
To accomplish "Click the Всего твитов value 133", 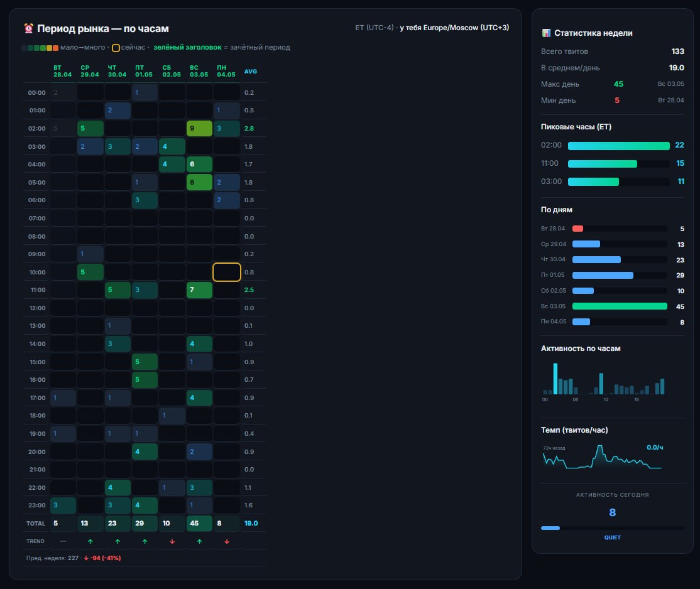I will (x=677, y=51).
